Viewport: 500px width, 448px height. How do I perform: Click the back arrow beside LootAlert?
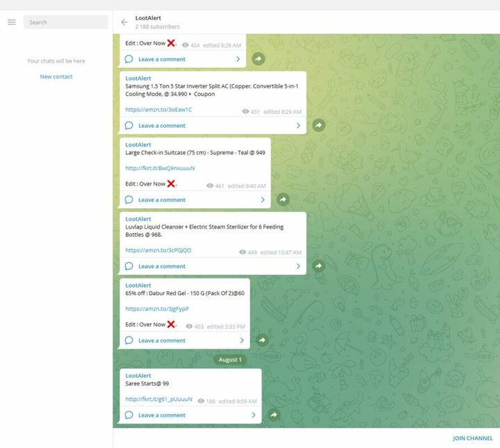(124, 22)
